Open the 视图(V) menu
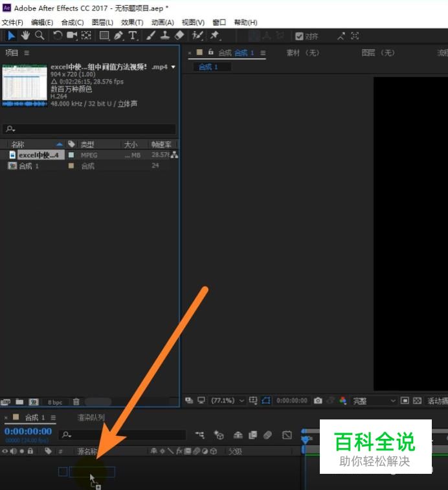 [x=193, y=23]
